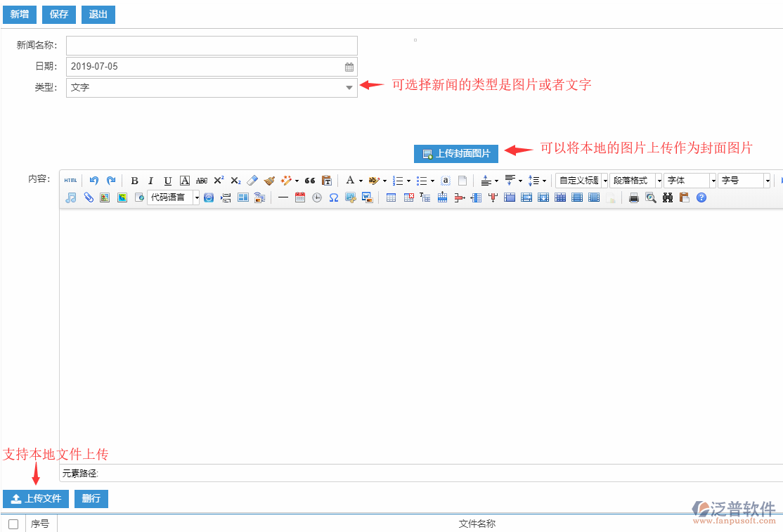Image resolution: width=783 pixels, height=532 pixels.
Task: Insert a special character with the Ω icon
Action: pos(333,197)
